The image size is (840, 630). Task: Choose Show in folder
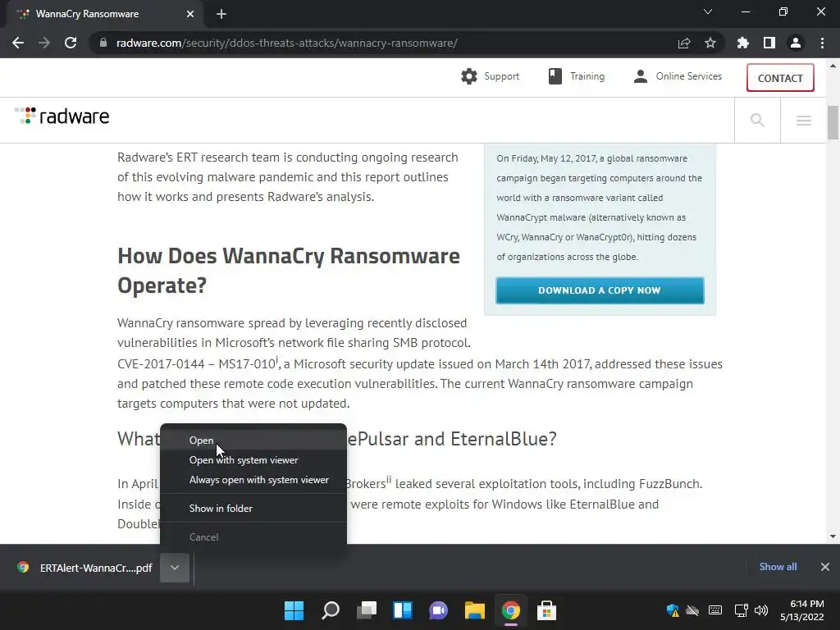click(x=253, y=509)
